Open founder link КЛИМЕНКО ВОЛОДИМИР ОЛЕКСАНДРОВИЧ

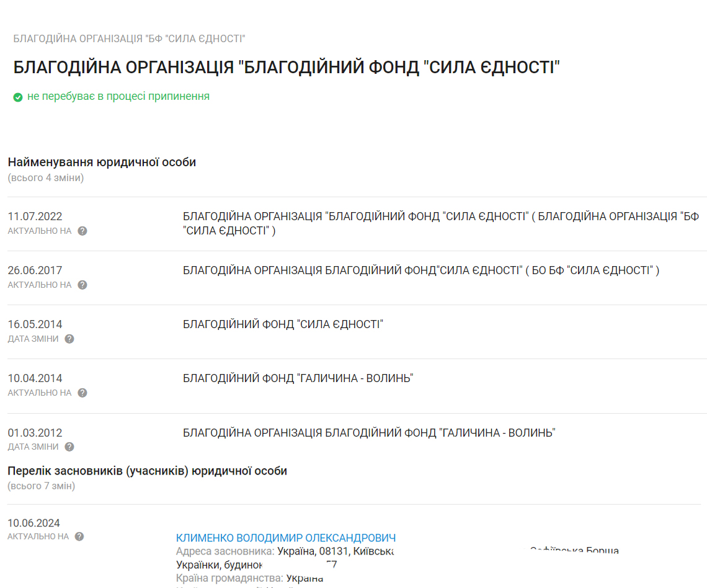tap(286, 538)
